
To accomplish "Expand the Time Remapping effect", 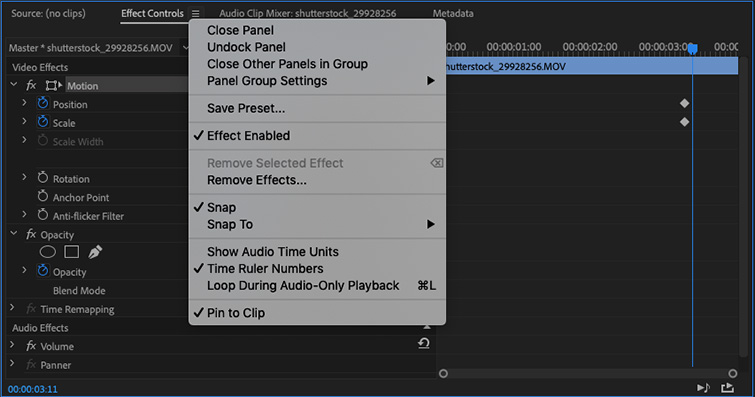I will click(x=13, y=308).
